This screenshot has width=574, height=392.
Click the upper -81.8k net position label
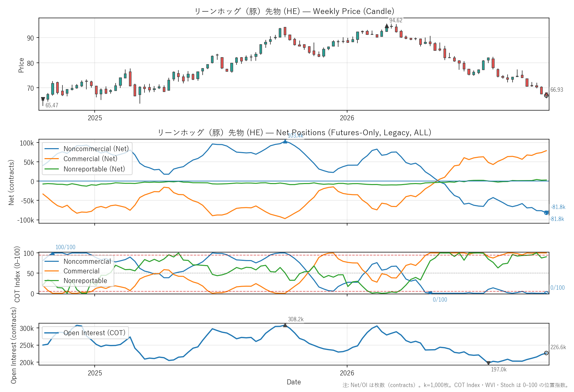tap(558, 207)
